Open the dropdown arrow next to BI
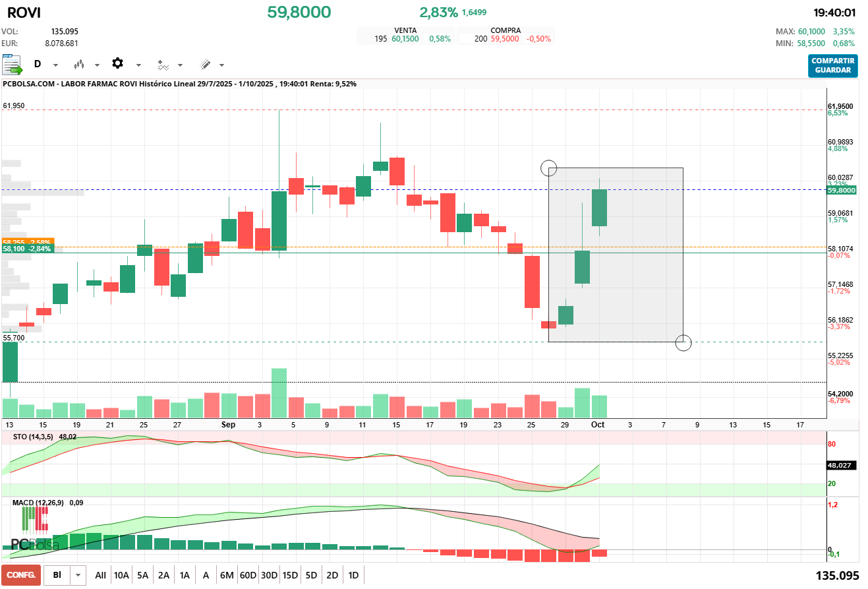Viewport: 868px width, 589px height. tap(79, 575)
